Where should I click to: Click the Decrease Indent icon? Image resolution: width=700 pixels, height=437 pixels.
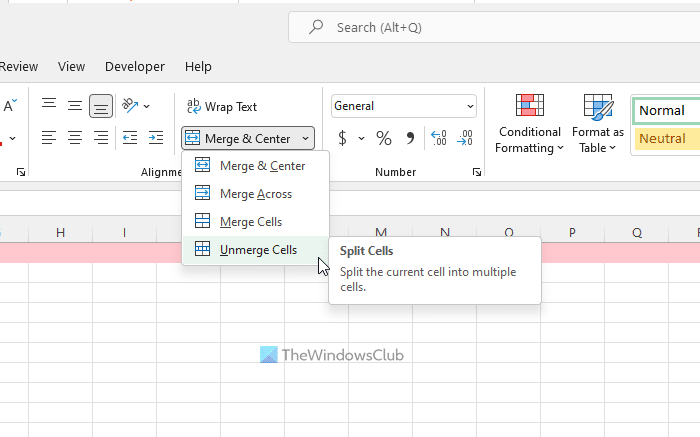[x=129, y=138]
